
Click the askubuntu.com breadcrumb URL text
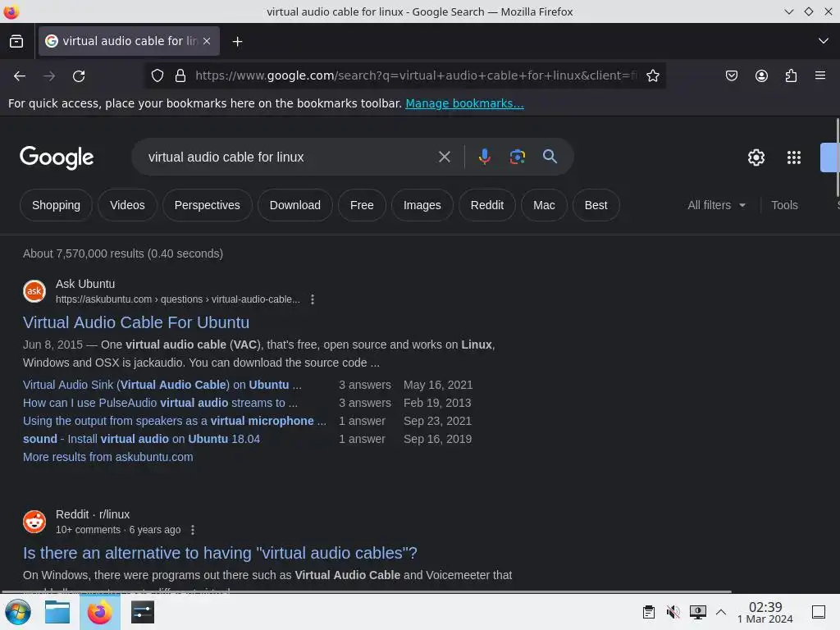[x=178, y=299]
